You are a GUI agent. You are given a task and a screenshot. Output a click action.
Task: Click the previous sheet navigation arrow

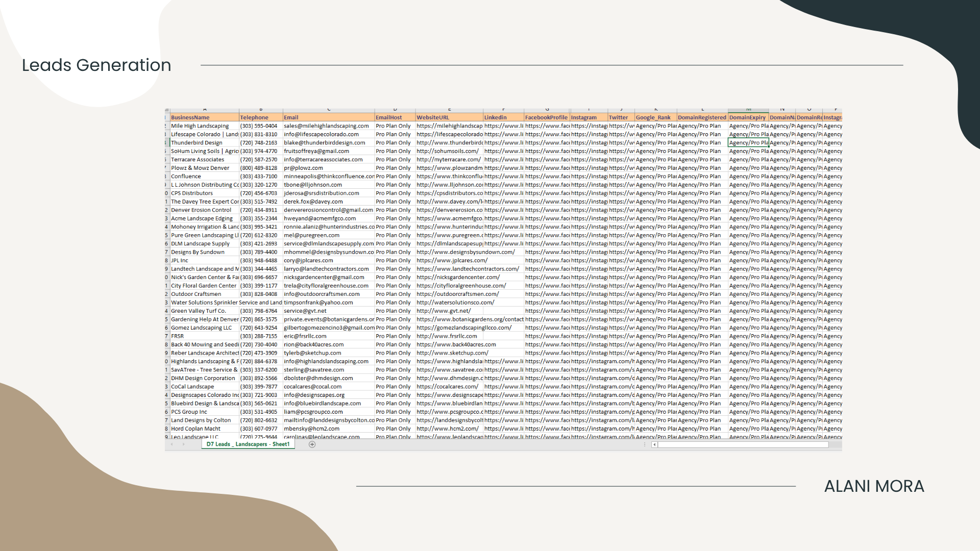pyautogui.click(x=172, y=444)
